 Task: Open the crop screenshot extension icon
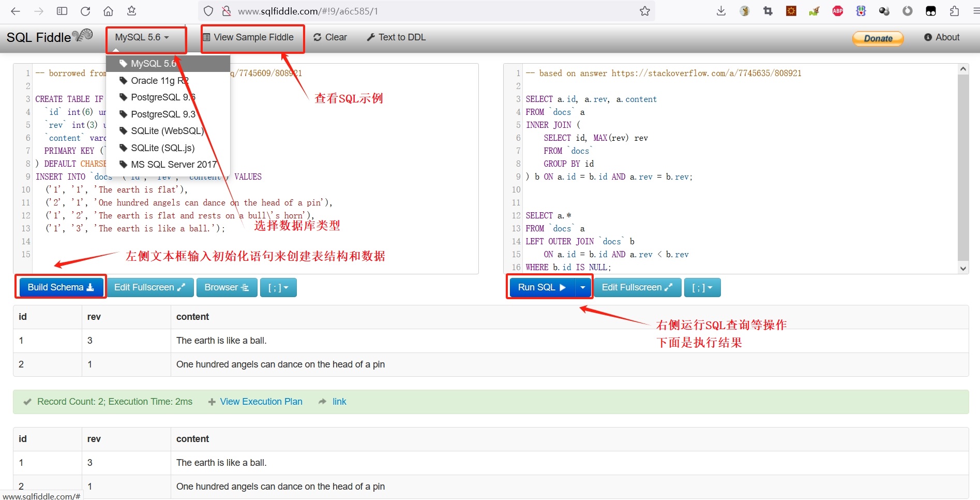click(x=768, y=11)
